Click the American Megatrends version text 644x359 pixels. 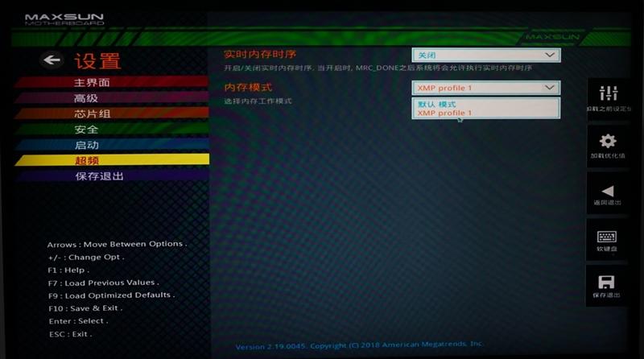click(x=359, y=345)
